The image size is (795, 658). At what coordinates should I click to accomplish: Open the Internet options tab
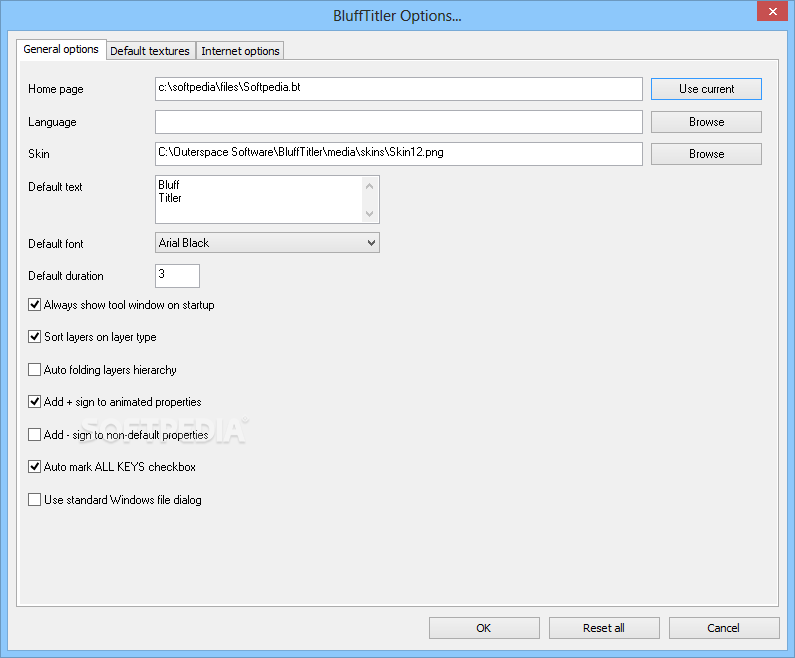(240, 51)
